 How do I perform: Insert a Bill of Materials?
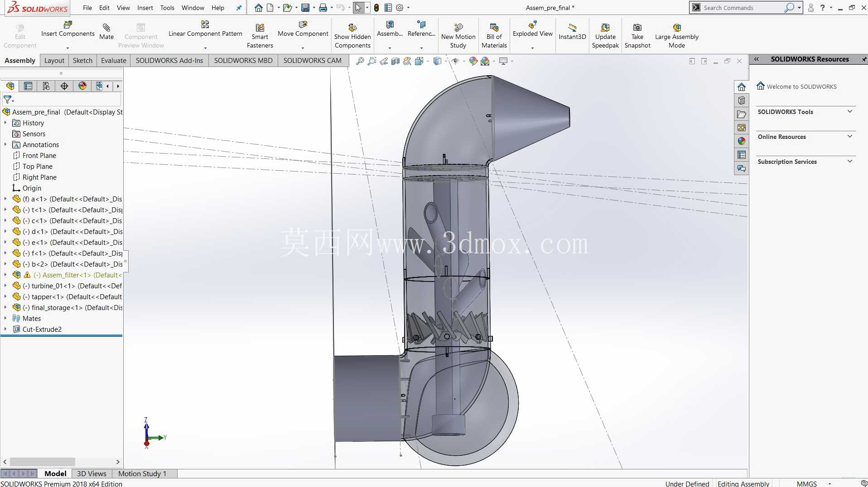494,36
